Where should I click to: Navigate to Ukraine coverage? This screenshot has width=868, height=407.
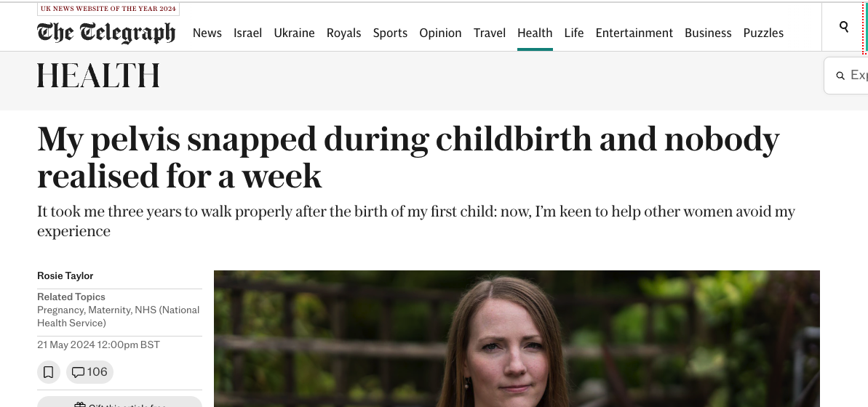[x=294, y=33]
